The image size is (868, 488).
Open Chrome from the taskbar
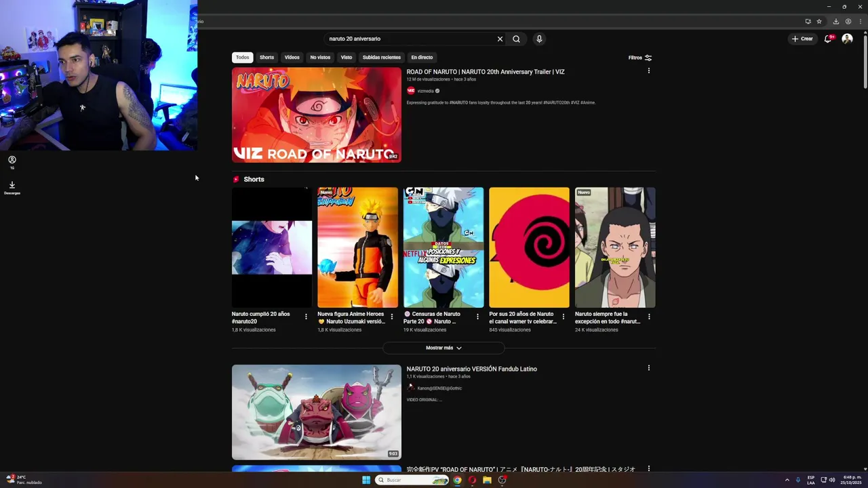click(x=457, y=480)
